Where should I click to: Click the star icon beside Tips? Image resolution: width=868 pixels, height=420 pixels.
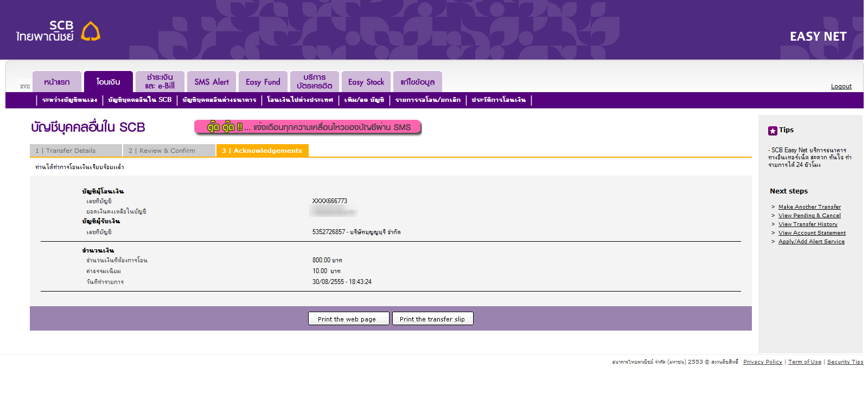point(773,131)
